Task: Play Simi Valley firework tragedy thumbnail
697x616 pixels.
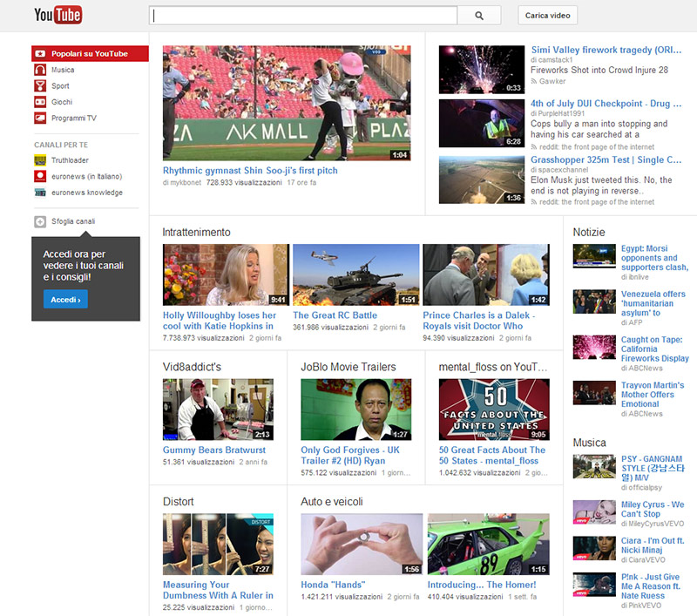Action: click(x=482, y=70)
